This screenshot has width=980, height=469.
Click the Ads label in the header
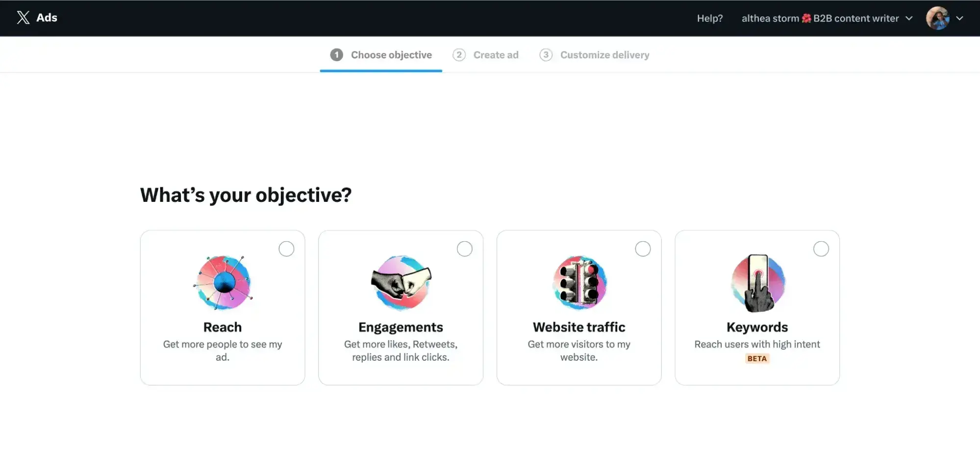pos(47,17)
